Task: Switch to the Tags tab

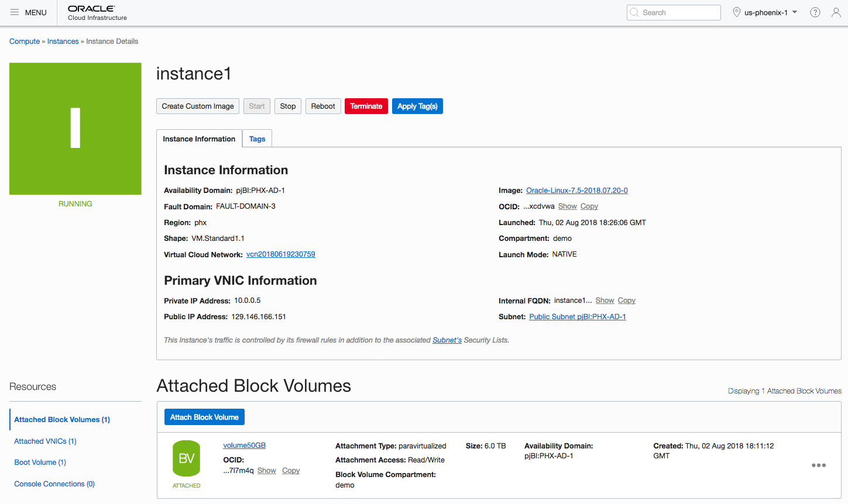Action: click(x=257, y=139)
